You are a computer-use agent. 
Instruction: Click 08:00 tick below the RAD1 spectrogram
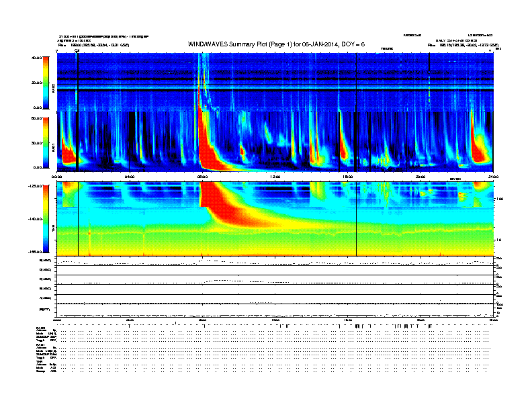pos(202,177)
